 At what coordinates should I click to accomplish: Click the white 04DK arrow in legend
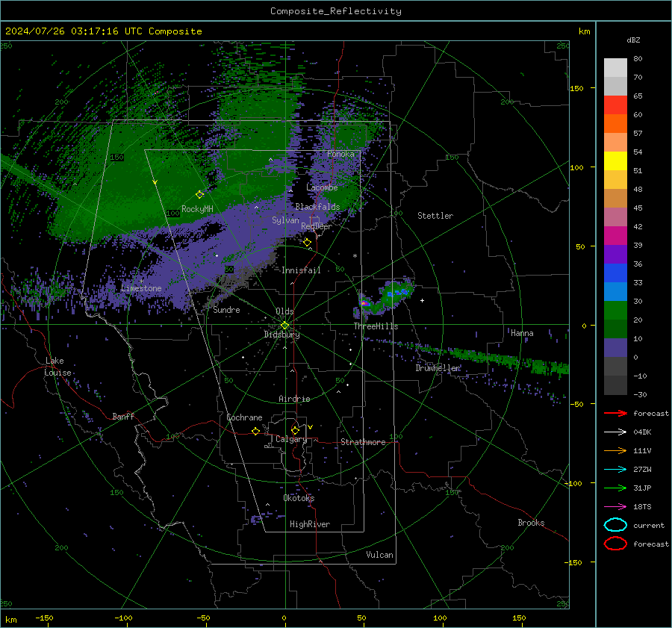point(615,432)
